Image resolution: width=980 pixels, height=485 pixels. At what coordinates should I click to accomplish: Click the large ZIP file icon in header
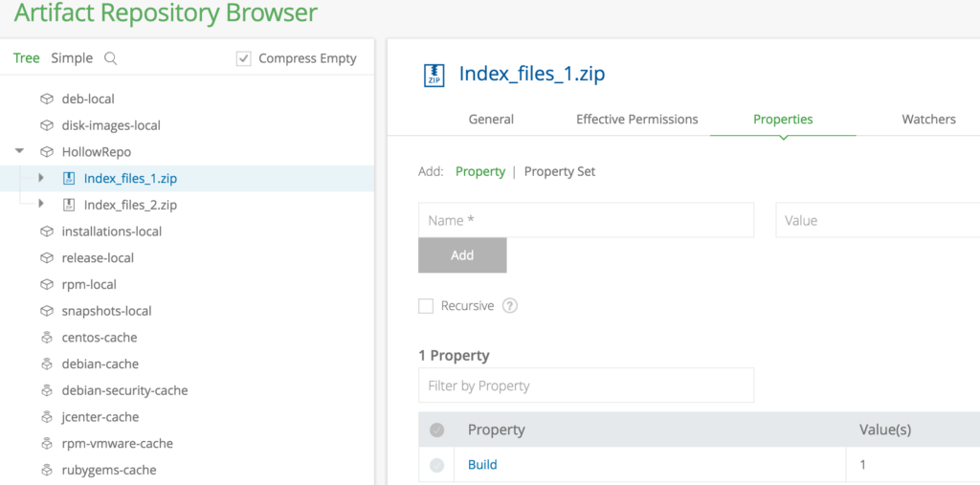(x=434, y=75)
